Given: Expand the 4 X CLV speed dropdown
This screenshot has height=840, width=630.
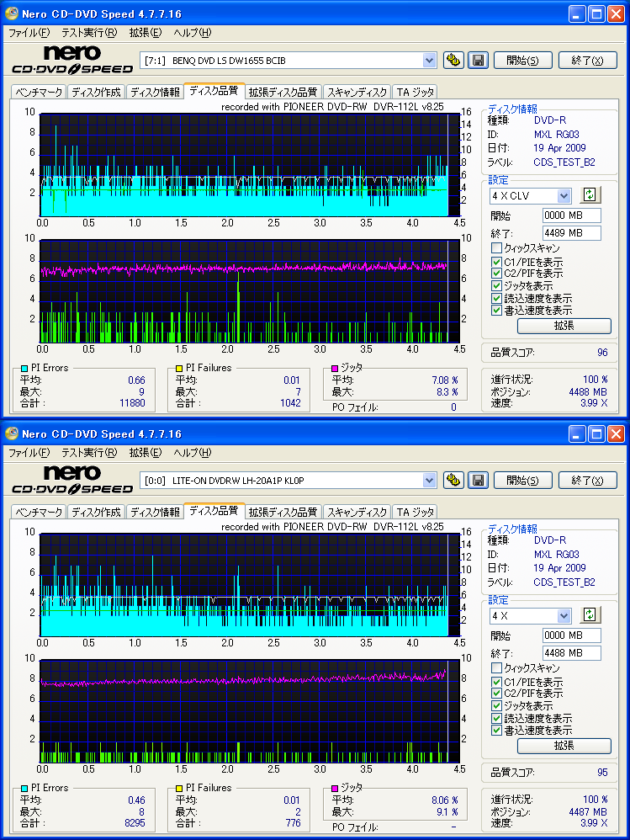Looking at the screenshot, I should (x=563, y=195).
